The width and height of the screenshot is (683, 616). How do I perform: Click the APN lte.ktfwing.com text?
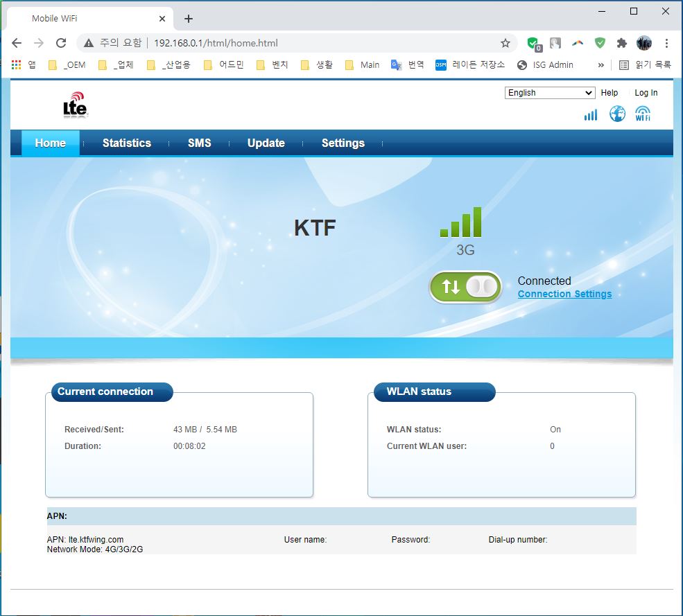pyautogui.click(x=85, y=539)
